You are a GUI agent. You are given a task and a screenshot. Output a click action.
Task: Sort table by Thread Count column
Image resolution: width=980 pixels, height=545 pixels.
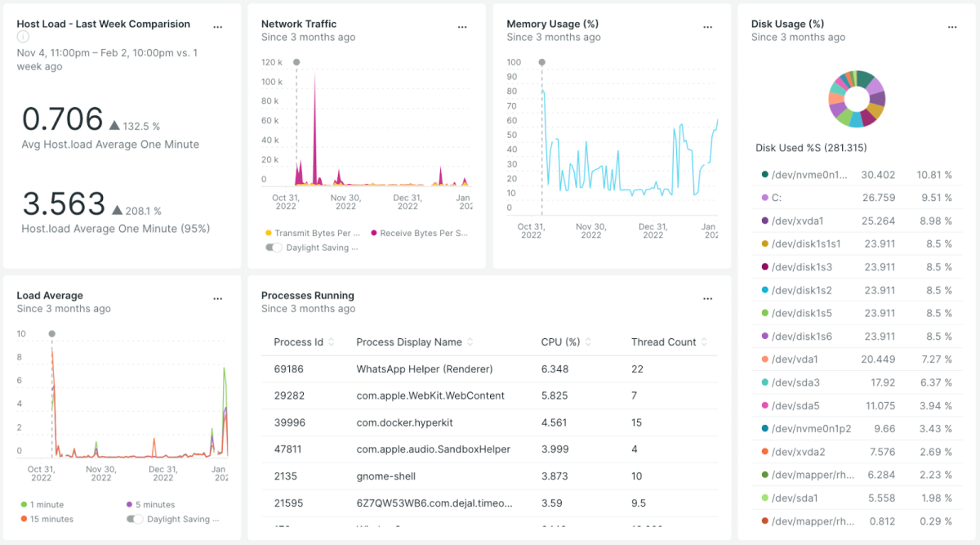tap(663, 342)
